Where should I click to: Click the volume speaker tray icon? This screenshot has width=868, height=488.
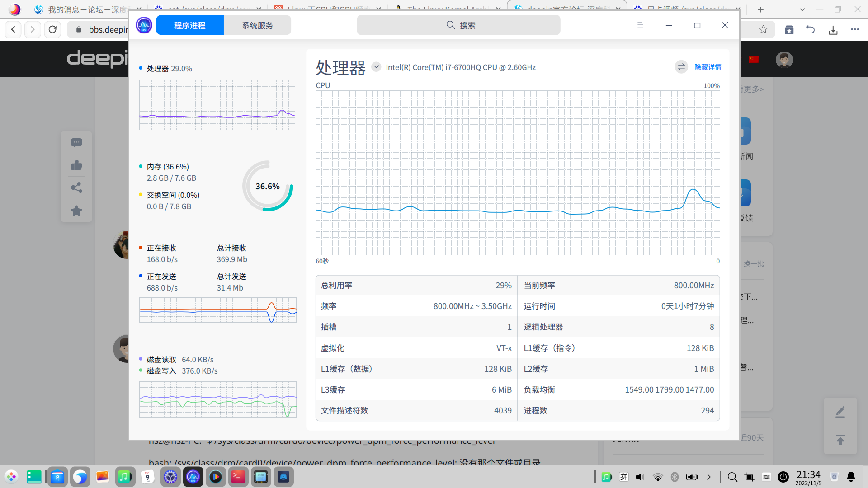(x=640, y=477)
